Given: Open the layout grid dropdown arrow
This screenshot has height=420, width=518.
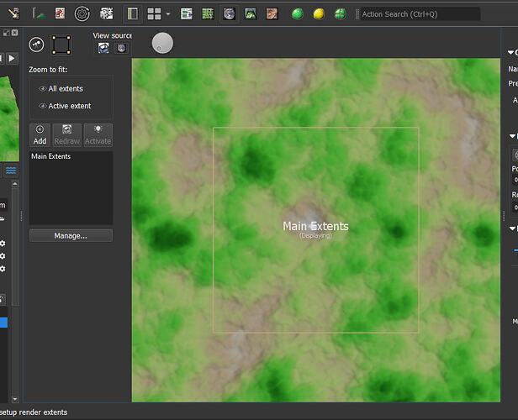Looking at the screenshot, I should click(168, 14).
